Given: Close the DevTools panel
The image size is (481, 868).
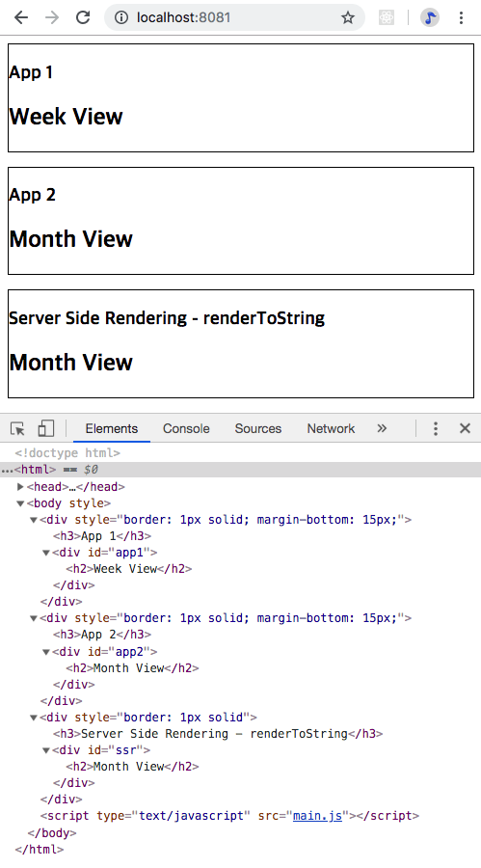Looking at the screenshot, I should pos(465,428).
